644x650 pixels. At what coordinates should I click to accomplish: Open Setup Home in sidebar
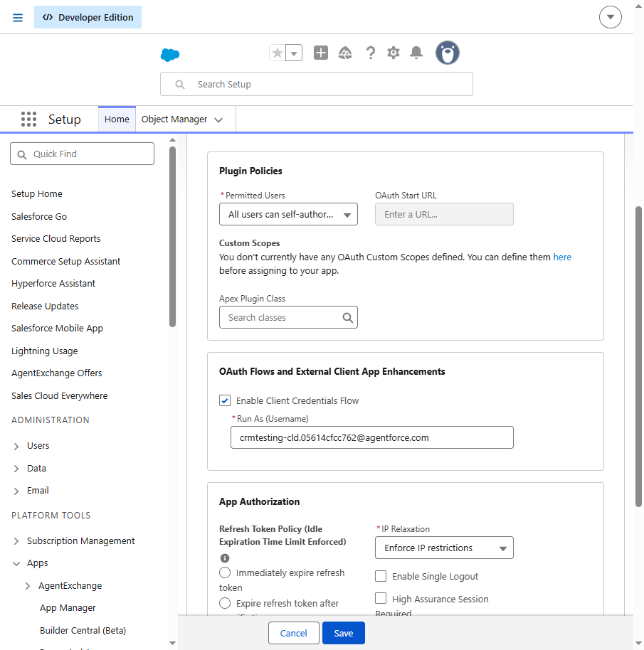tap(37, 194)
